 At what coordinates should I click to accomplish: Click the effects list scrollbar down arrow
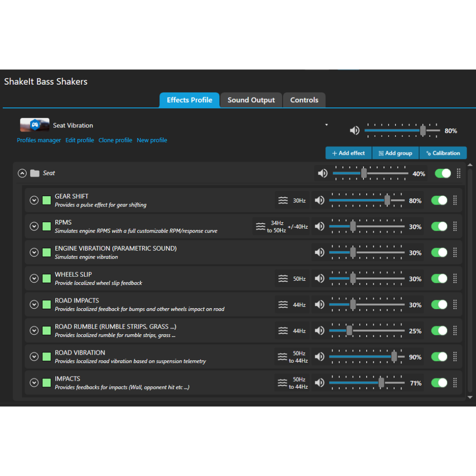pyautogui.click(x=470, y=397)
